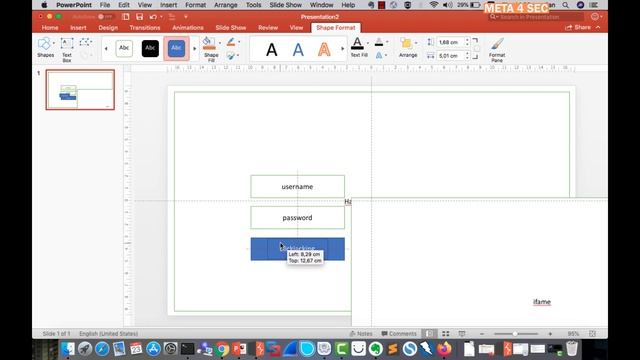This screenshot has height=360, width=640.
Task: Expand the Shape Fill dropdown arrow
Action: tap(220, 43)
